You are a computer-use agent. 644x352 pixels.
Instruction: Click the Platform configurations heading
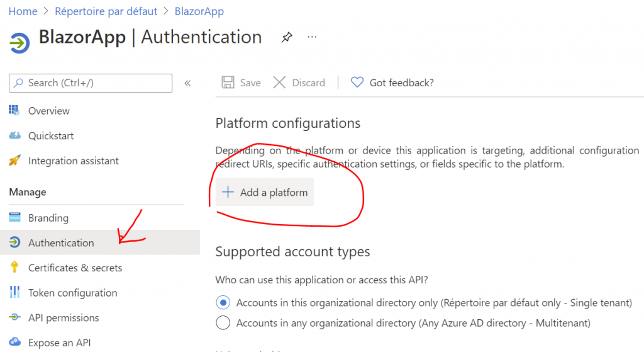288,123
